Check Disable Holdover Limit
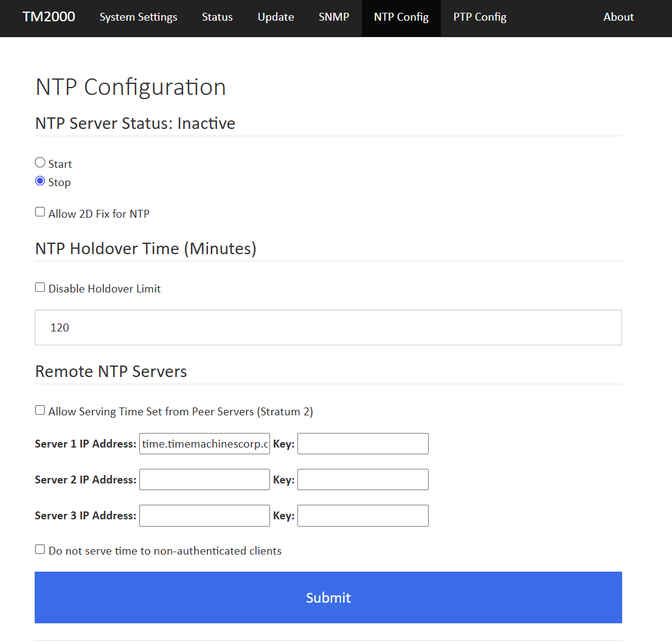The width and height of the screenshot is (672, 644). pos(40,287)
